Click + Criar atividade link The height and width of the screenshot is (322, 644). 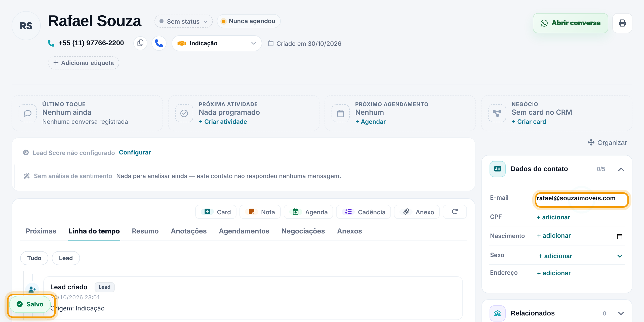click(x=223, y=122)
